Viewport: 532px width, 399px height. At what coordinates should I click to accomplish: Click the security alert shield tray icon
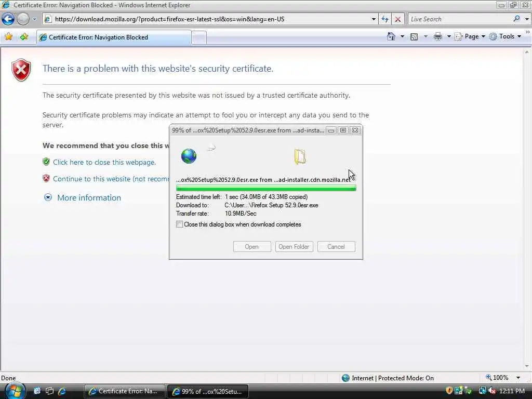click(x=449, y=391)
